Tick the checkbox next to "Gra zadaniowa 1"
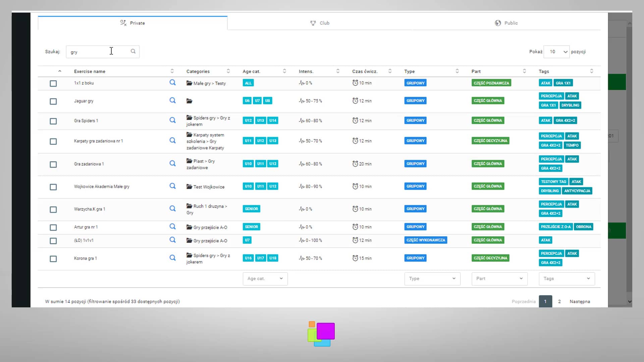This screenshot has height=362, width=644. tap(53, 164)
